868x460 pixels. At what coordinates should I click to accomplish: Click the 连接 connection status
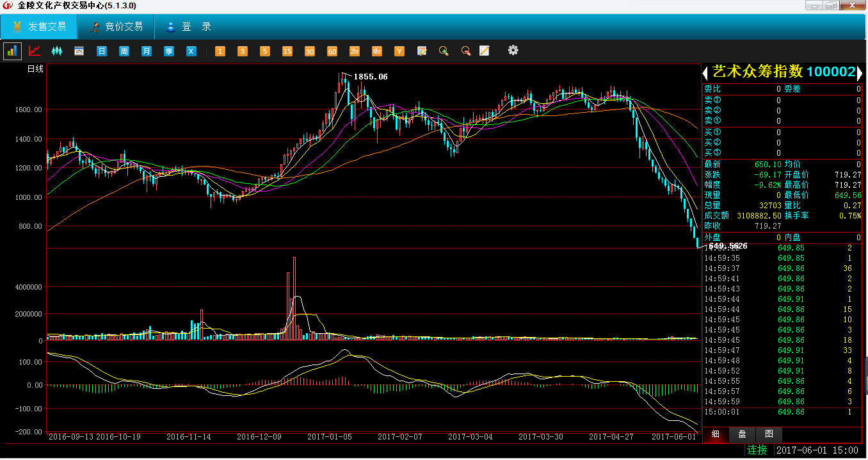pyautogui.click(x=757, y=450)
